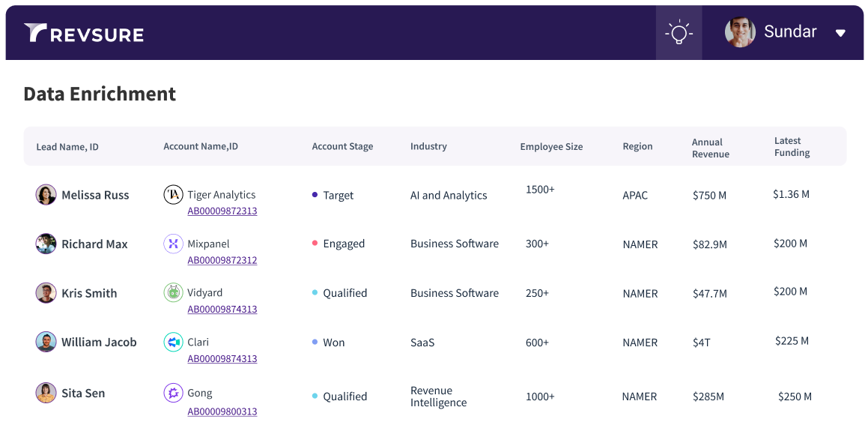Viewport: 868px width, 443px height.
Task: Click the AI and Analytics industry cell
Action: pos(449,195)
